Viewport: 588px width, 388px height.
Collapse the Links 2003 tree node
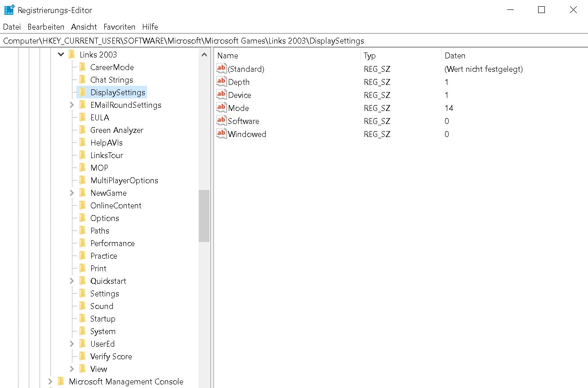(61, 55)
